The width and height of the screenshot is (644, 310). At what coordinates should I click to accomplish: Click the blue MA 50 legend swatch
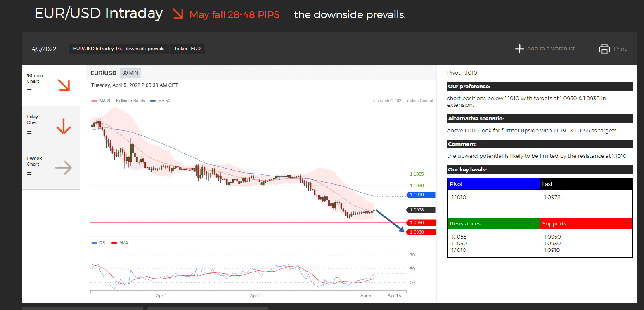click(x=153, y=101)
